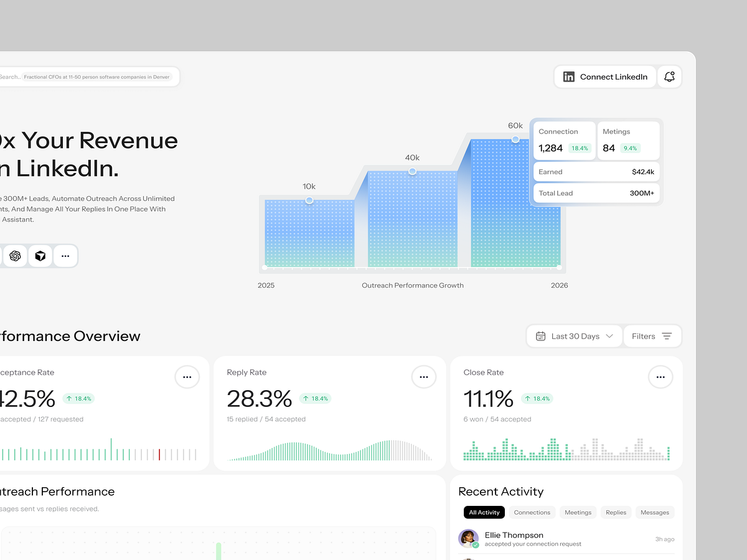The image size is (747, 560).
Task: Click the LinkedIn logo icon
Action: [569, 77]
